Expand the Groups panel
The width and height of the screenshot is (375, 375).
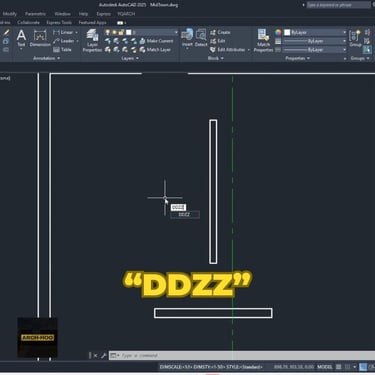point(360,58)
